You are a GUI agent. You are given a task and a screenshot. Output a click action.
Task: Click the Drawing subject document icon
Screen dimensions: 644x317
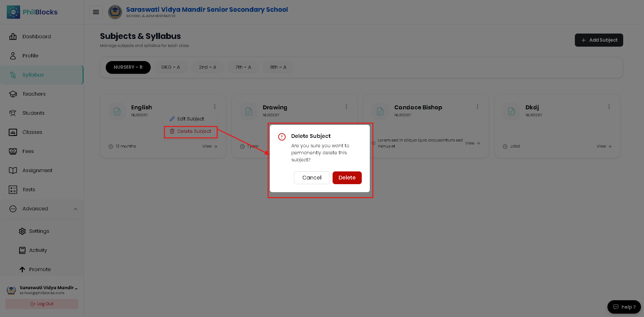(249, 111)
